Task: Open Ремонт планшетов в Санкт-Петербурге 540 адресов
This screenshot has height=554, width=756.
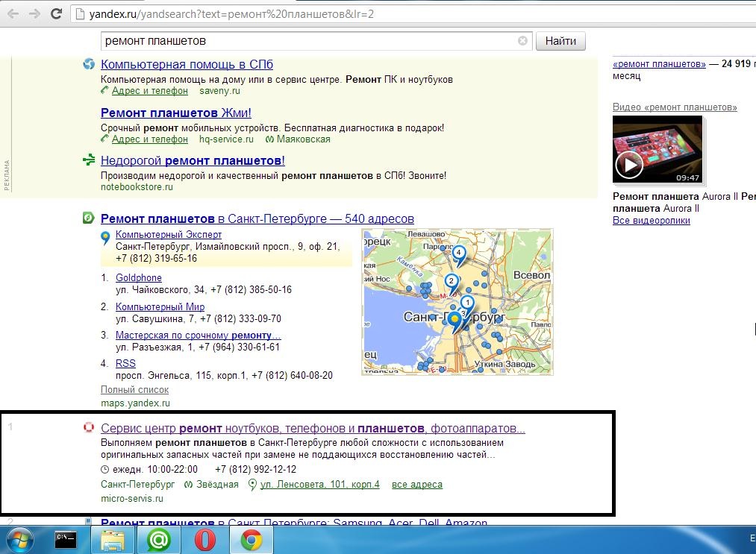Action: pos(257,218)
